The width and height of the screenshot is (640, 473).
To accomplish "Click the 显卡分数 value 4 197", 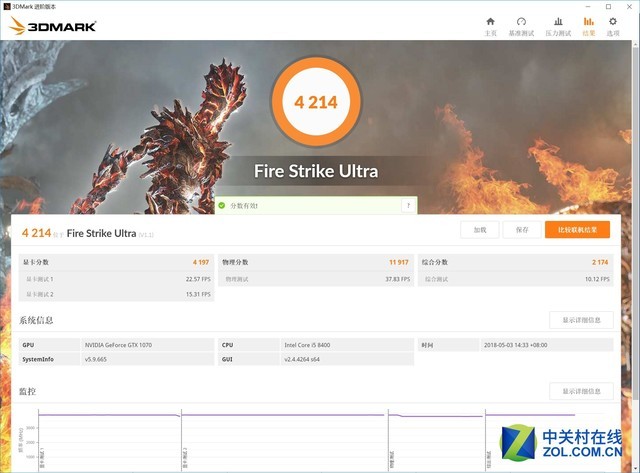I will (201, 262).
